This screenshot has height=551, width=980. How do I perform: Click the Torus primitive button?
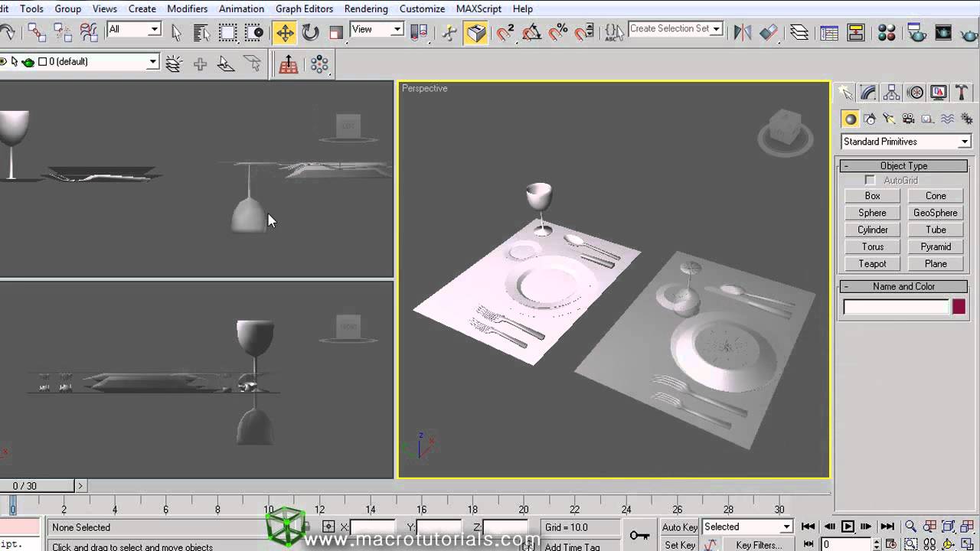[x=873, y=246]
